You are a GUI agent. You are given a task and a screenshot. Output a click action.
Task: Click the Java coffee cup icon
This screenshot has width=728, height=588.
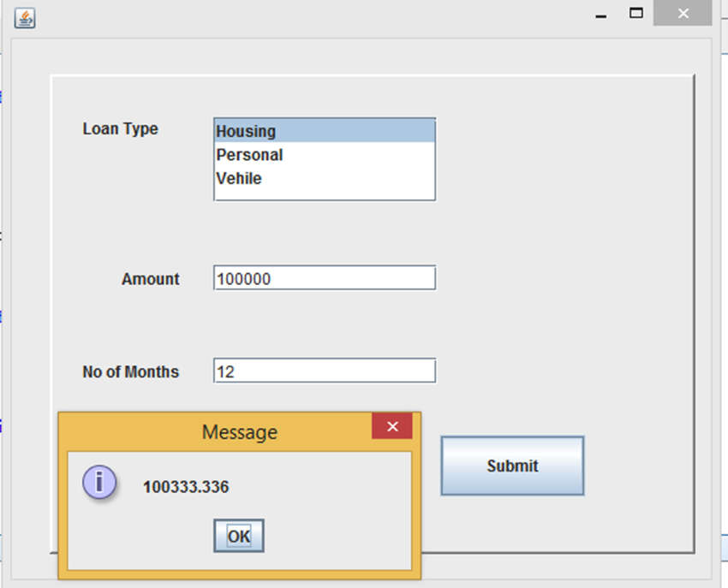pos(24,18)
